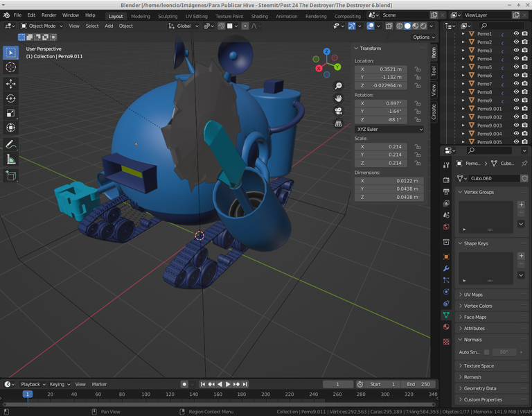This screenshot has height=416, width=532.
Task: Choose the Scale tool
Action: [11, 113]
